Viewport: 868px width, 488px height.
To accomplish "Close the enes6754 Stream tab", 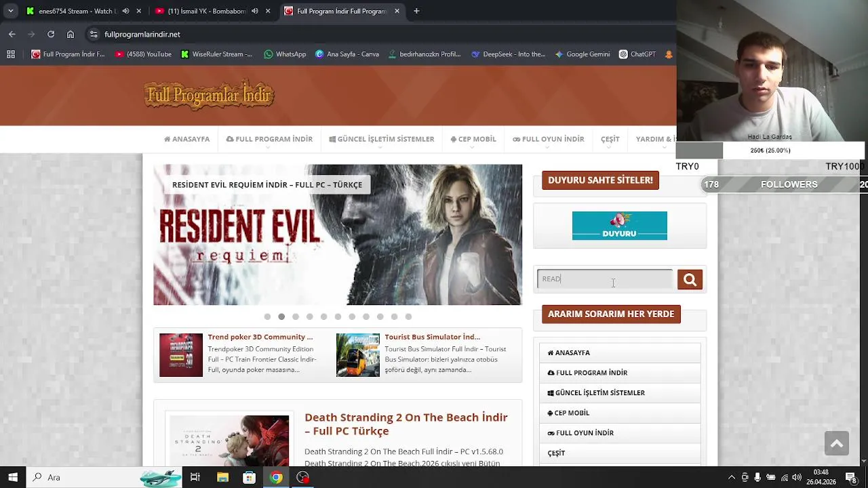I will [139, 11].
